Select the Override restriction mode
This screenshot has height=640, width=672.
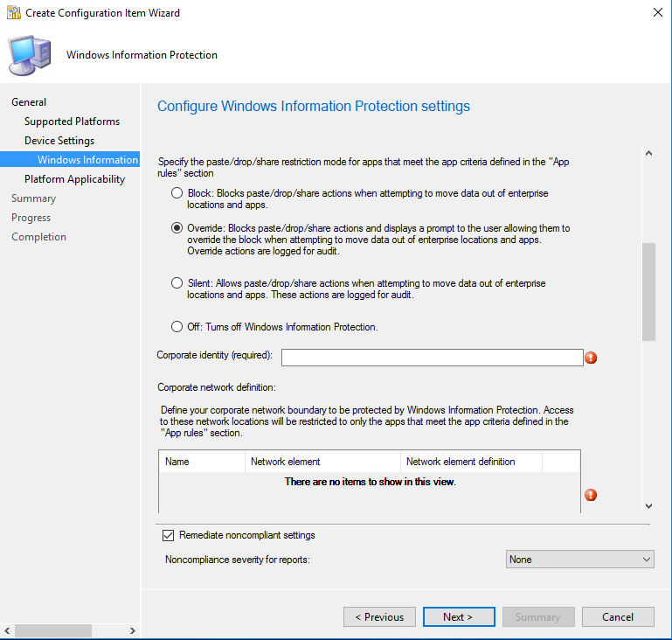(177, 228)
